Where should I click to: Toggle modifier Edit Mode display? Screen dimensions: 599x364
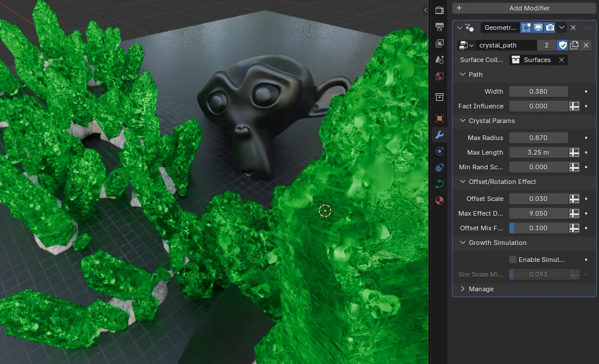pos(526,28)
